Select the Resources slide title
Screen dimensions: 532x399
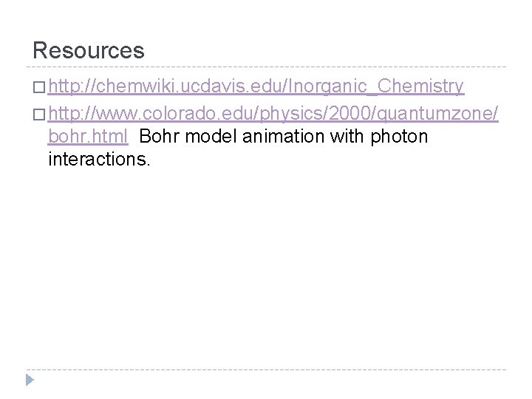[x=89, y=50]
